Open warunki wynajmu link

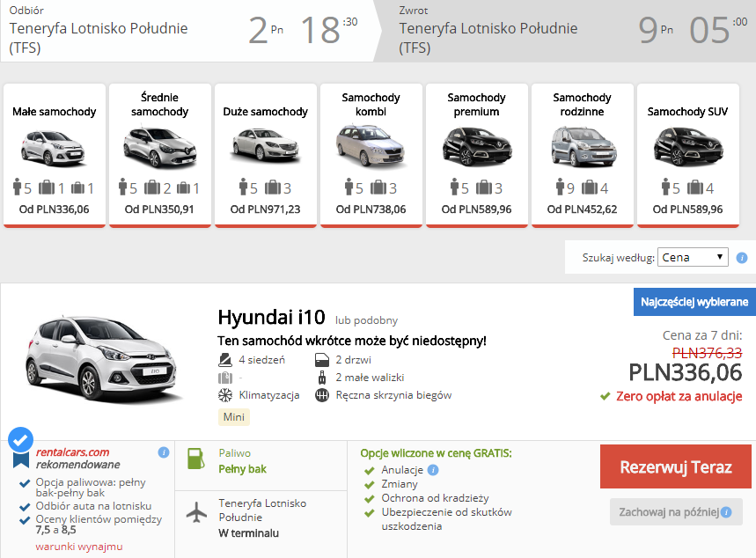79,547
